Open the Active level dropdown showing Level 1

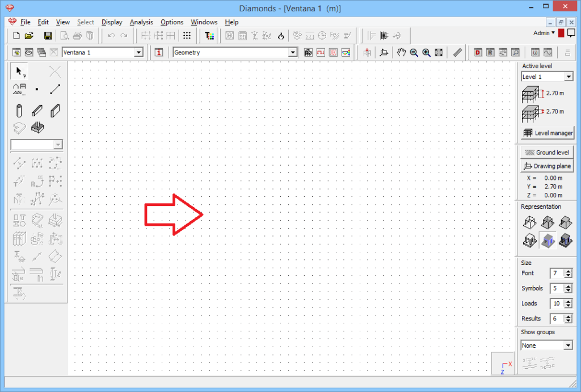546,76
